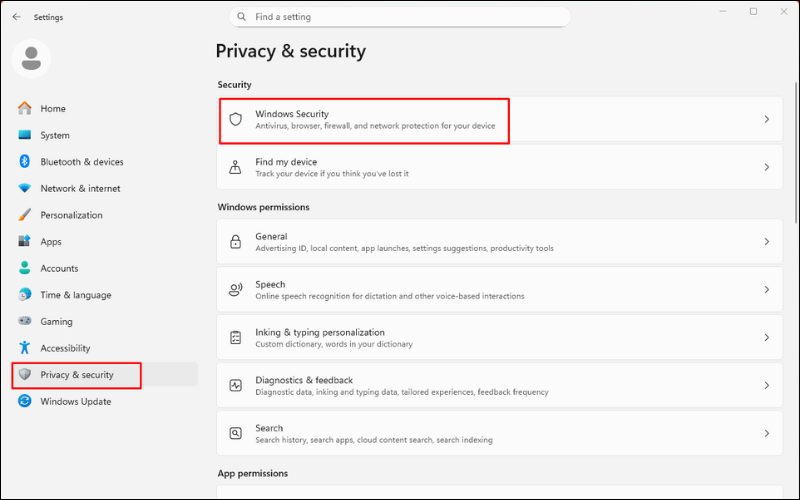
Task: Select Privacy & security label in sidebar
Action: click(x=77, y=374)
